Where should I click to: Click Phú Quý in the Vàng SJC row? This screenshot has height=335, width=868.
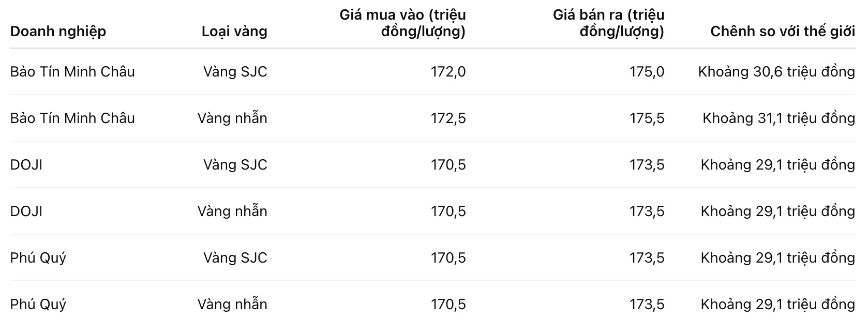click(38, 258)
